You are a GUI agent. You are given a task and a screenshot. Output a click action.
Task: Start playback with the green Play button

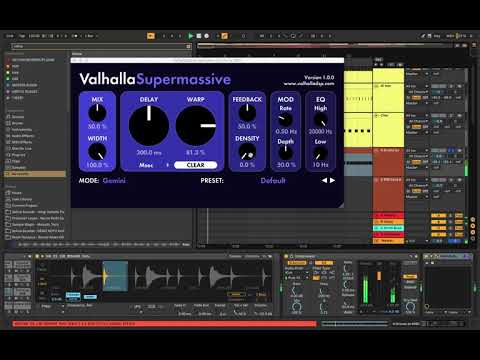191,36
